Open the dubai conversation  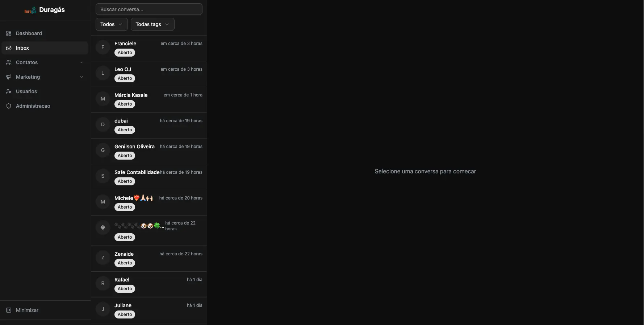pyautogui.click(x=149, y=126)
